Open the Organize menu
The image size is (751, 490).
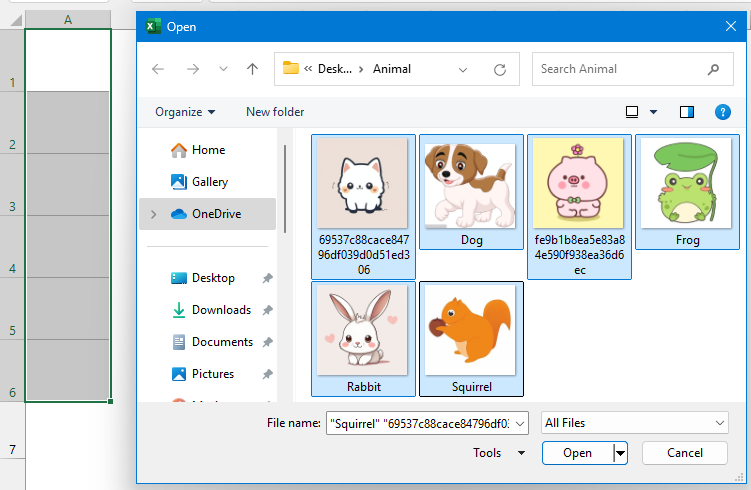click(185, 112)
